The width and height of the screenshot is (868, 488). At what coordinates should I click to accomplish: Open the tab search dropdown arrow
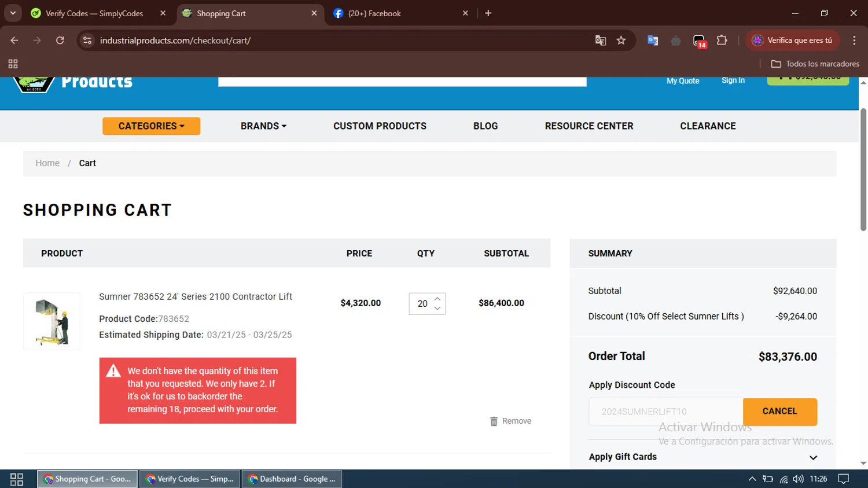[13, 13]
